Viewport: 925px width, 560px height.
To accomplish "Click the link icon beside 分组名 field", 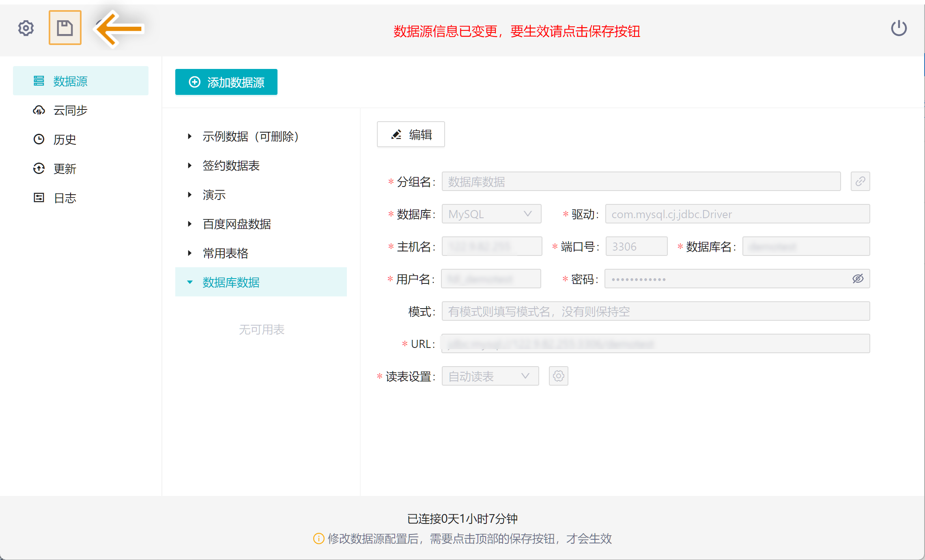I will 860,181.
